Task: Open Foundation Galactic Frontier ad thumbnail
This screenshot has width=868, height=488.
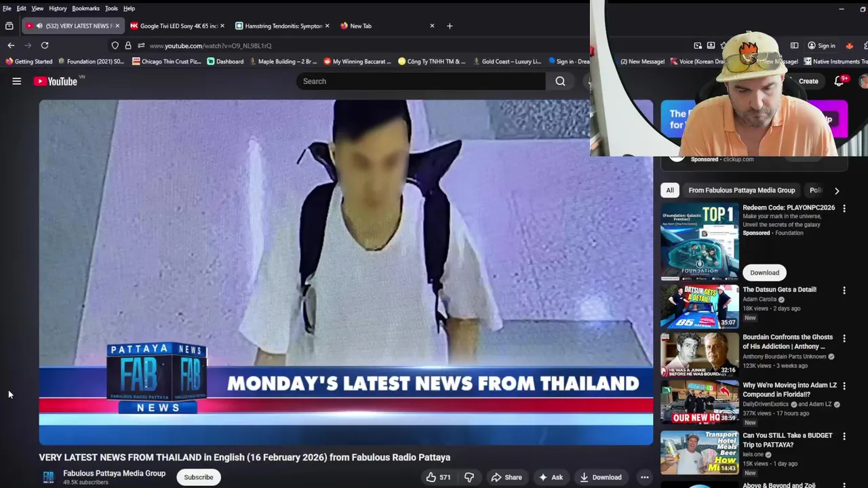Action: (x=700, y=241)
